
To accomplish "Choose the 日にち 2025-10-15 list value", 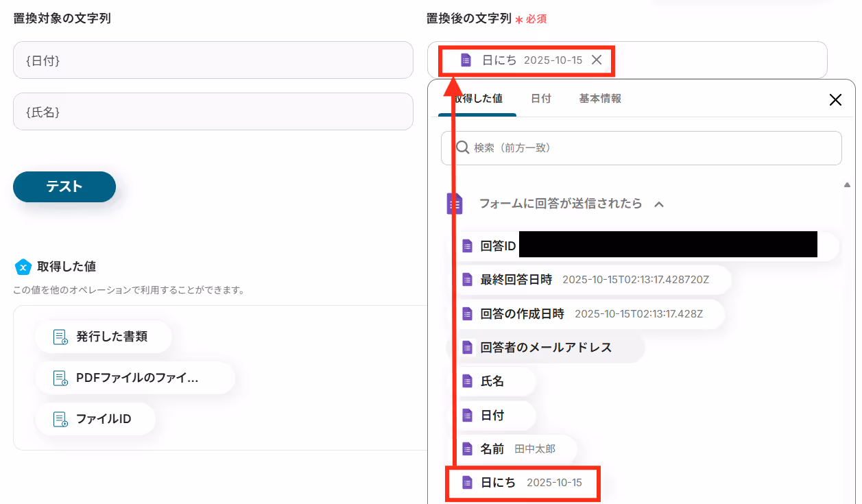I will pos(523,483).
